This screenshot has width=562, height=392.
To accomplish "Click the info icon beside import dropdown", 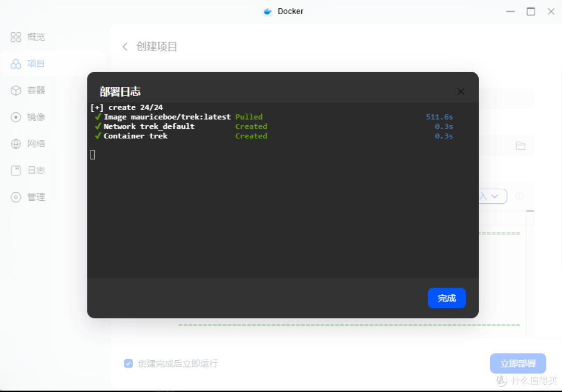I will [519, 196].
